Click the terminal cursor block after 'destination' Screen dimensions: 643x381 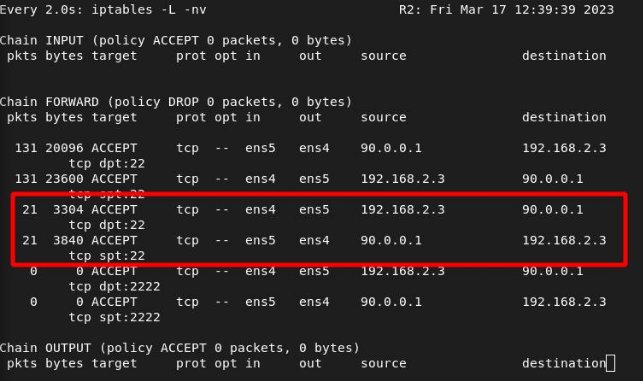click(x=611, y=363)
